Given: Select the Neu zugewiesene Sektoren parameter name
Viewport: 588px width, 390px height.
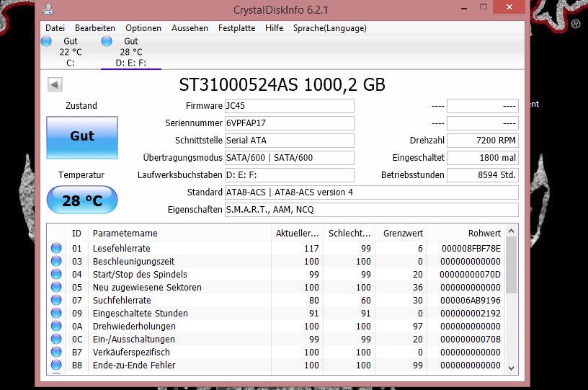Looking at the screenshot, I should tap(147, 287).
